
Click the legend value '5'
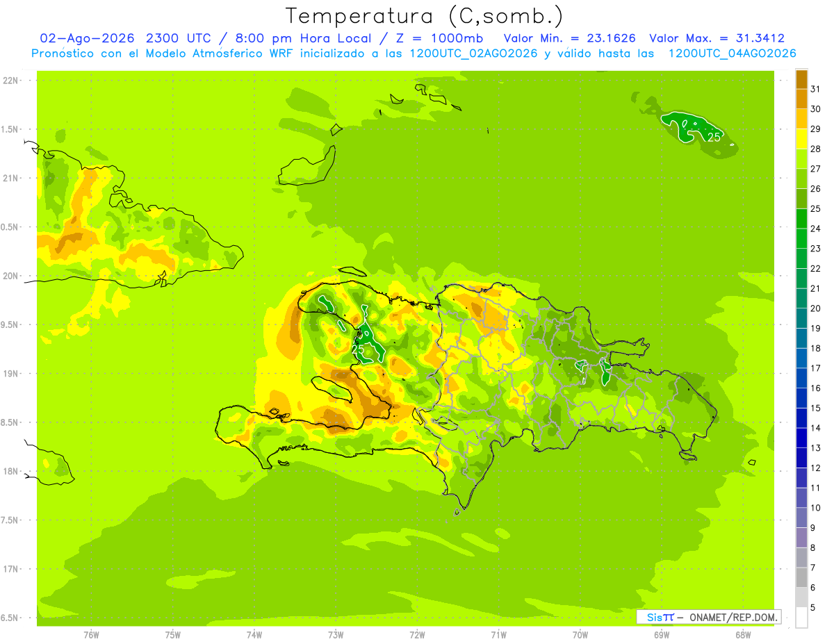tap(814, 608)
